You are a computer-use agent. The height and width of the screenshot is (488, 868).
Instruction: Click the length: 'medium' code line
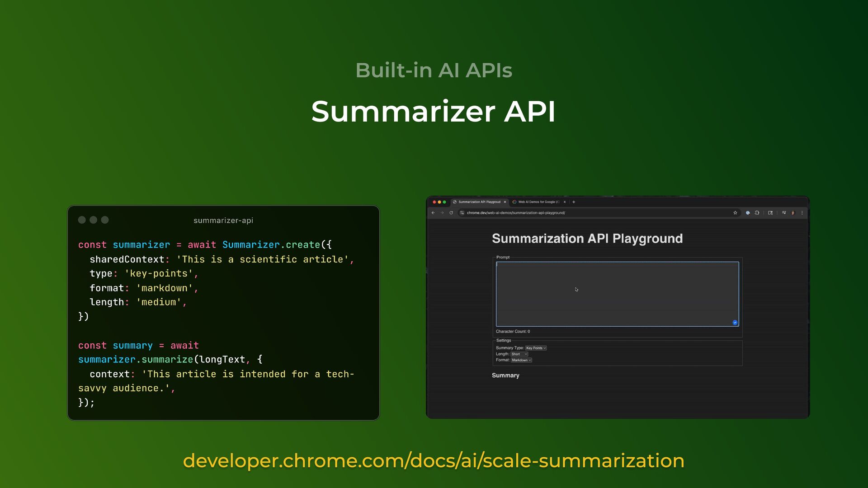(138, 302)
